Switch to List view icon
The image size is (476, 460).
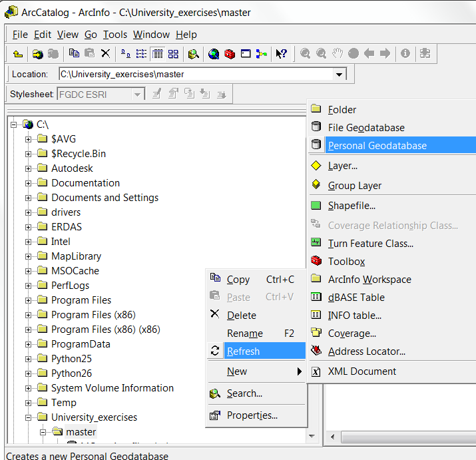click(141, 54)
